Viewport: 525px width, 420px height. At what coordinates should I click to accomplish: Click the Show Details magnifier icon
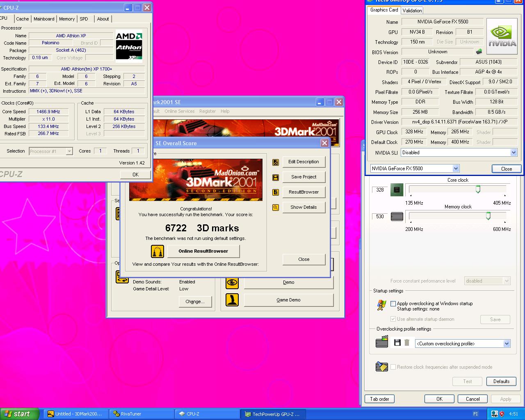pos(276,208)
